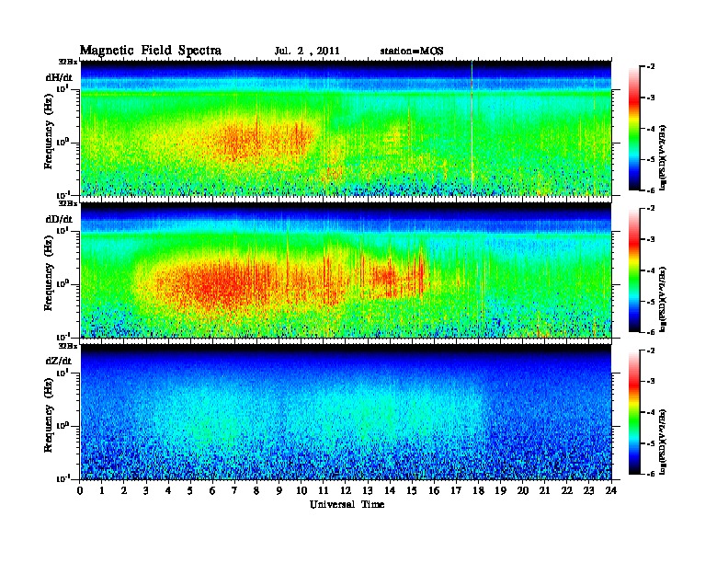728x563 pixels.
Task: Click the "22" hour tick label
Action: click(567, 490)
